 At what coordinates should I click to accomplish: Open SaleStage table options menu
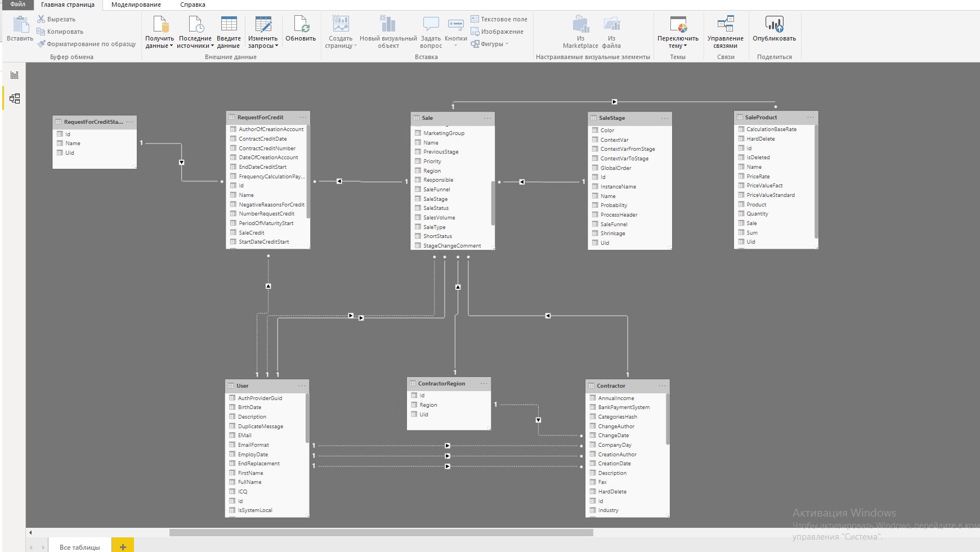[665, 118]
